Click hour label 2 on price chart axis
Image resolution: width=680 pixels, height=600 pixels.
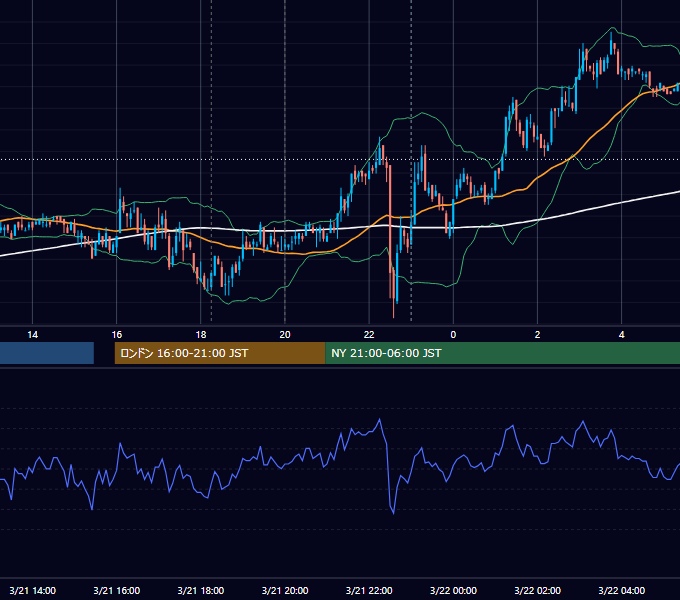(x=537, y=335)
